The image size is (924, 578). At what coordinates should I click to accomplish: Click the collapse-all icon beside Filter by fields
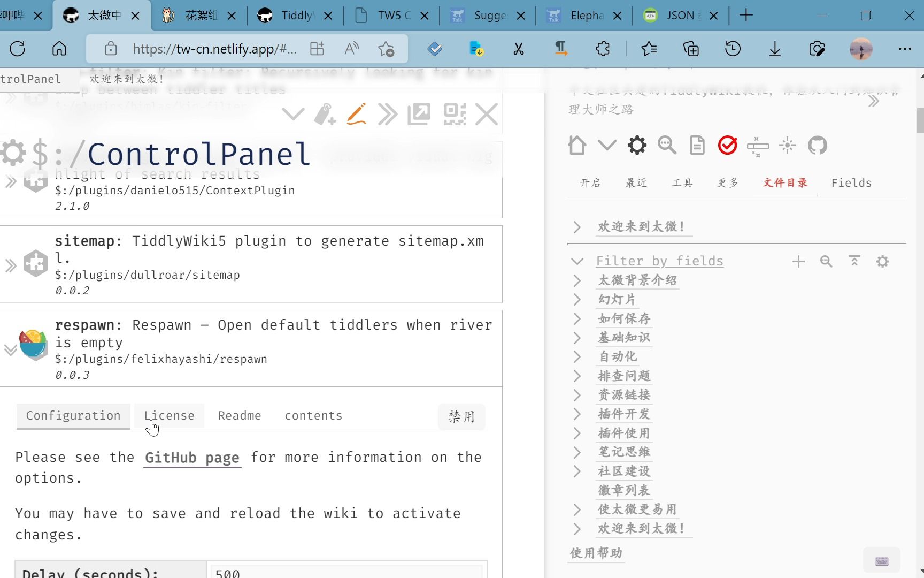coord(854,261)
